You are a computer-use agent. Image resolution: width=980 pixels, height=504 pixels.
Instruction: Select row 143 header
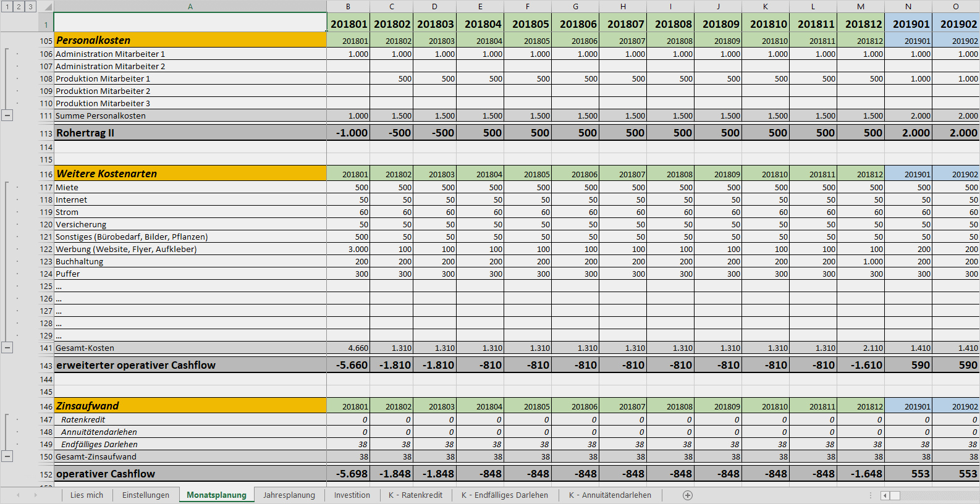point(46,366)
